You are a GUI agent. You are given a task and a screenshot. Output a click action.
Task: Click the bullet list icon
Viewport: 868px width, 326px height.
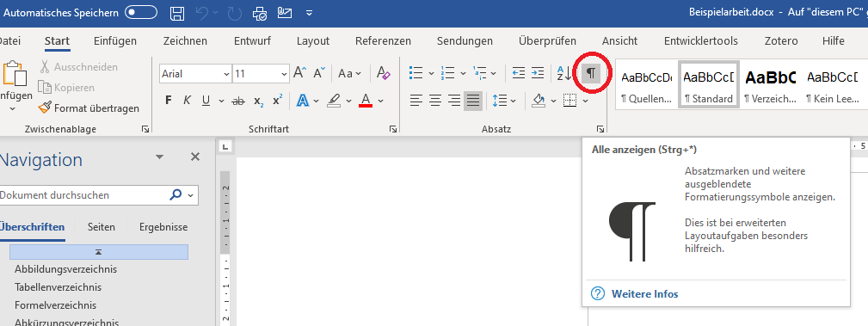(x=416, y=72)
